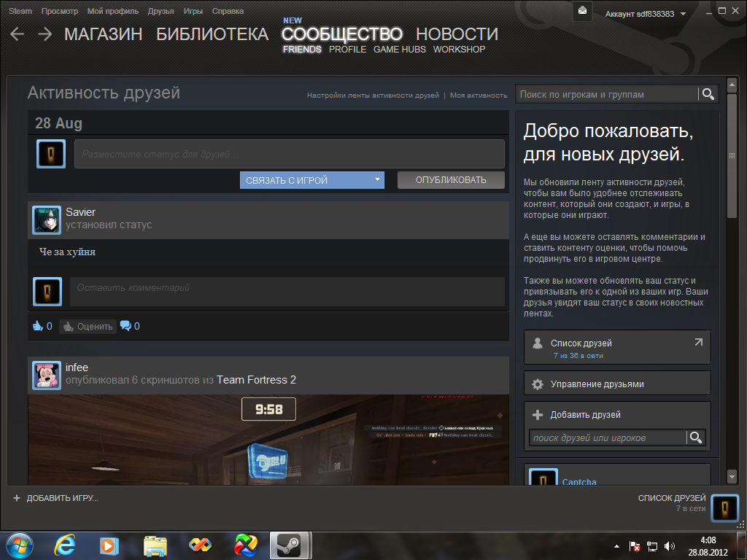The height and width of the screenshot is (560, 747).
Task: Go forward with the right arrow
Action: (45, 34)
